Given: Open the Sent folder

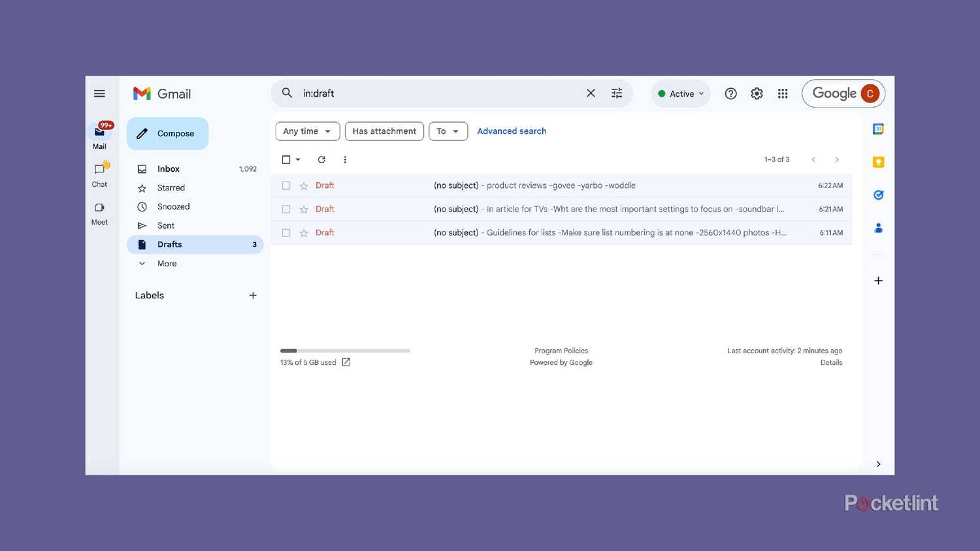Looking at the screenshot, I should (166, 226).
